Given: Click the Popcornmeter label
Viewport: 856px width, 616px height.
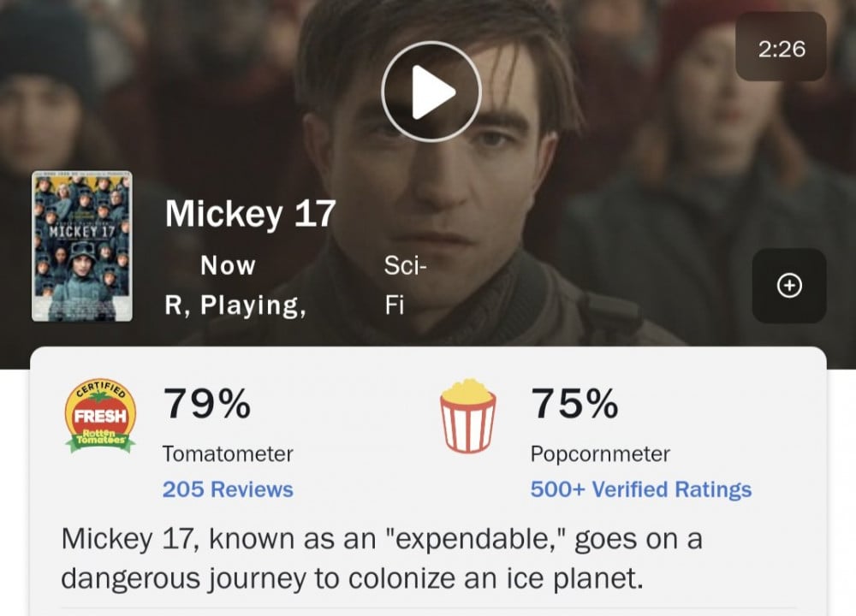Looking at the screenshot, I should coord(600,453).
